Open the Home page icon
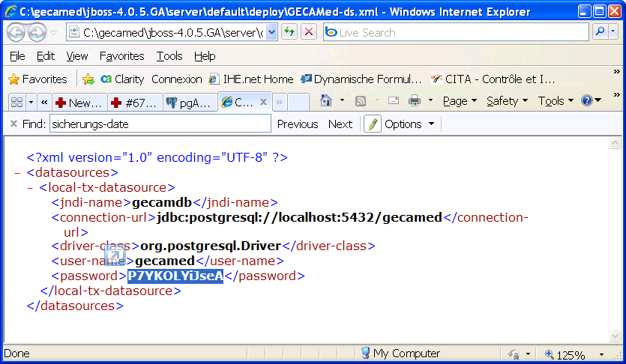 click(x=326, y=101)
